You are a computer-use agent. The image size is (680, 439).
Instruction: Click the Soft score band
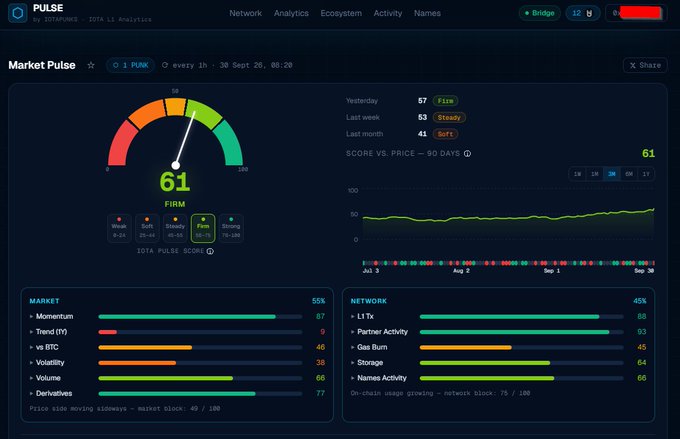click(147, 228)
